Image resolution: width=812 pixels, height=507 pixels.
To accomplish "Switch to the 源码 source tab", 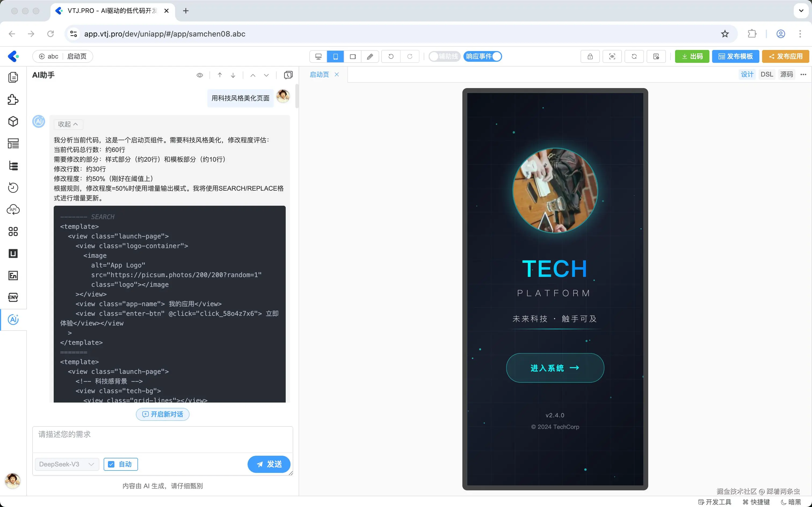I will (786, 74).
